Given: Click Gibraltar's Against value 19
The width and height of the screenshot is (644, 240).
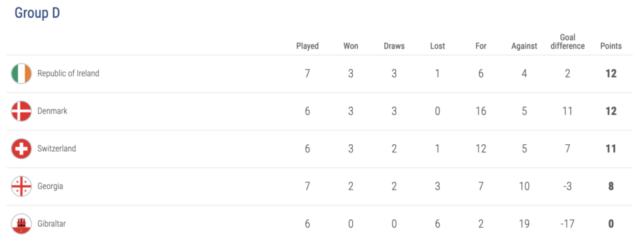Looking at the screenshot, I should tap(524, 224).
